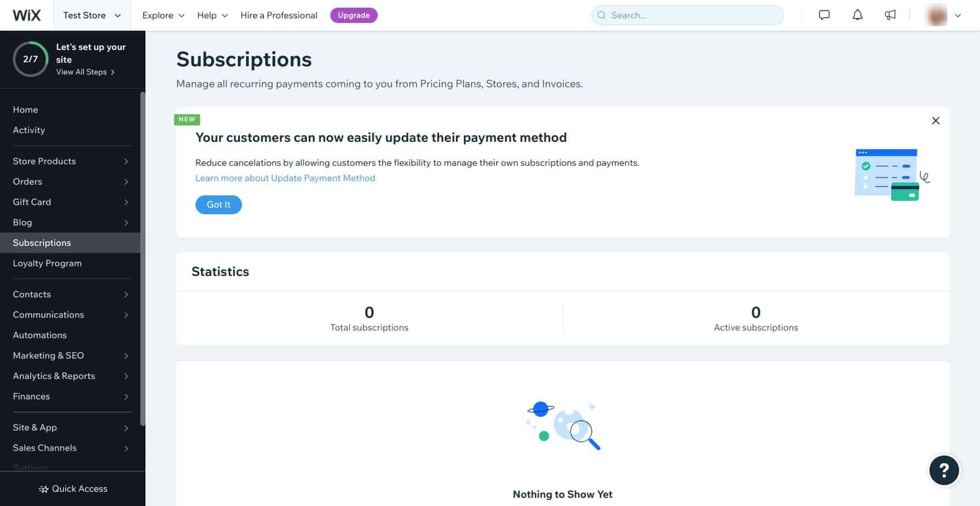Viewport: 980px width, 506px height.
Task: Expand the Explore menu
Action: click(x=163, y=15)
